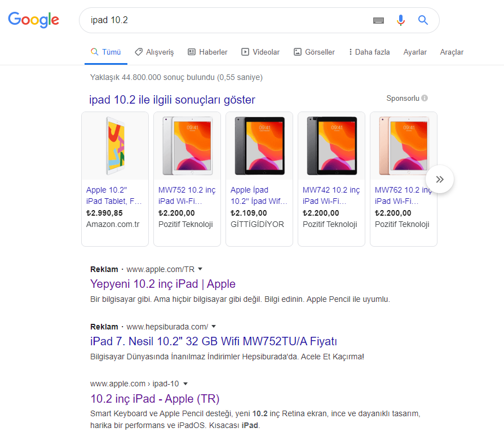Show more products with the double-arrow button
Image resolution: width=504 pixels, height=441 pixels.
(440, 179)
